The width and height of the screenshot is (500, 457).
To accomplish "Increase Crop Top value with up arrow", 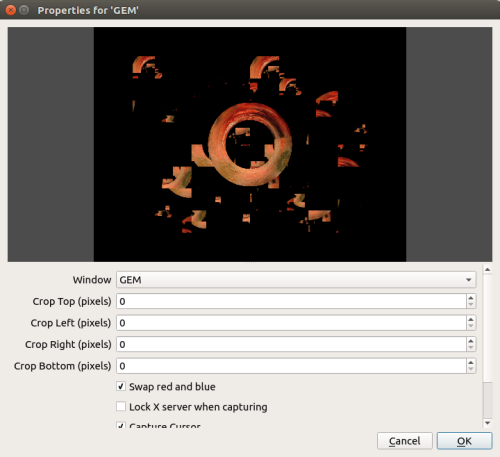I will (471, 298).
